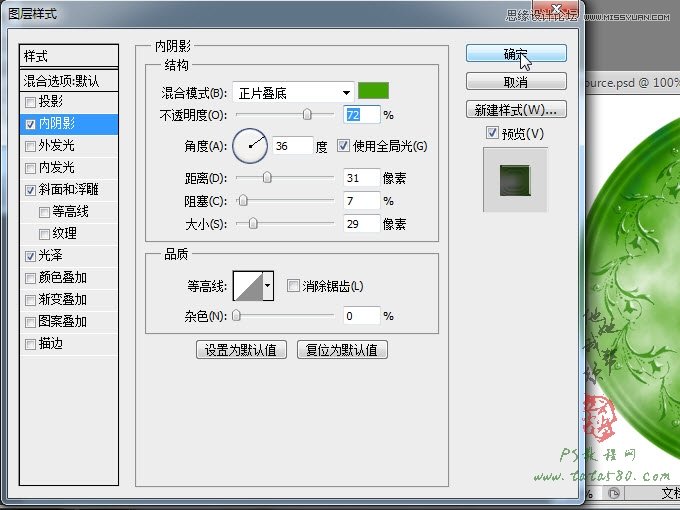Viewport: 680px width, 510px height.
Task: Click the document status bar icon
Action: click(x=613, y=493)
